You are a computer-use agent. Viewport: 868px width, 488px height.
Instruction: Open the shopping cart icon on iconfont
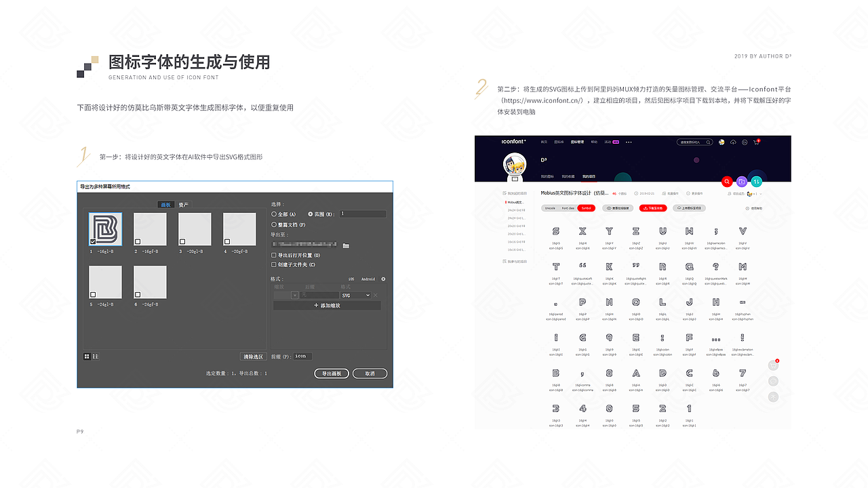tap(755, 142)
